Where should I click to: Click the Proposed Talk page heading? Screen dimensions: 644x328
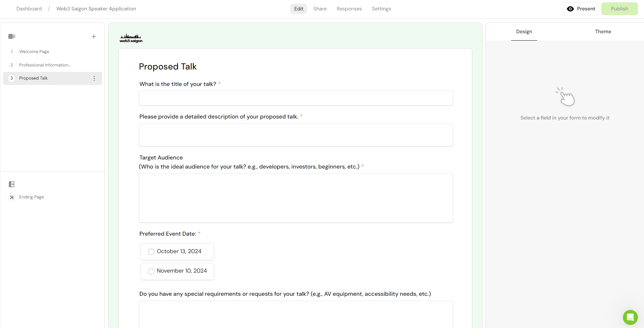[x=168, y=66]
